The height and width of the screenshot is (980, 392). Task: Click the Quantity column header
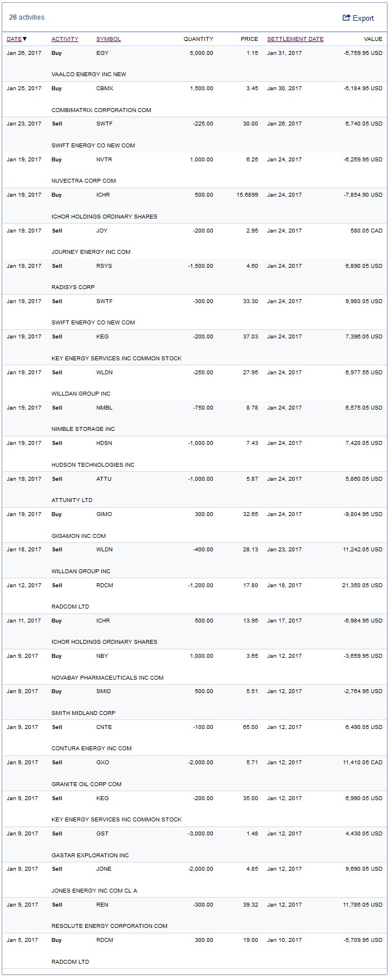click(x=198, y=39)
